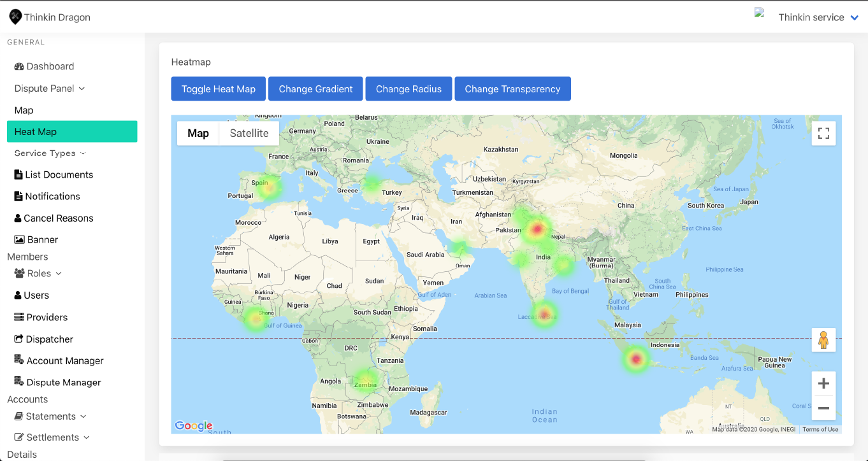Open the Thinkin service account dropdown

click(x=819, y=17)
